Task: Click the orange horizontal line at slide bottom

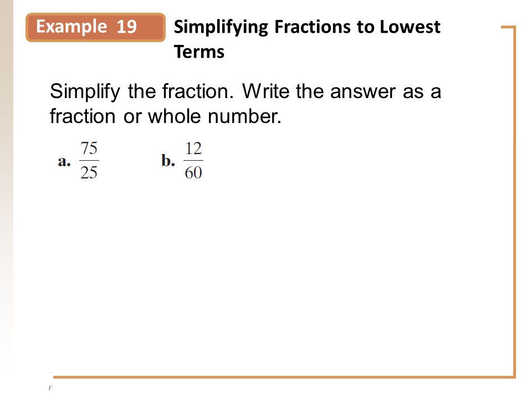Action: (x=284, y=377)
